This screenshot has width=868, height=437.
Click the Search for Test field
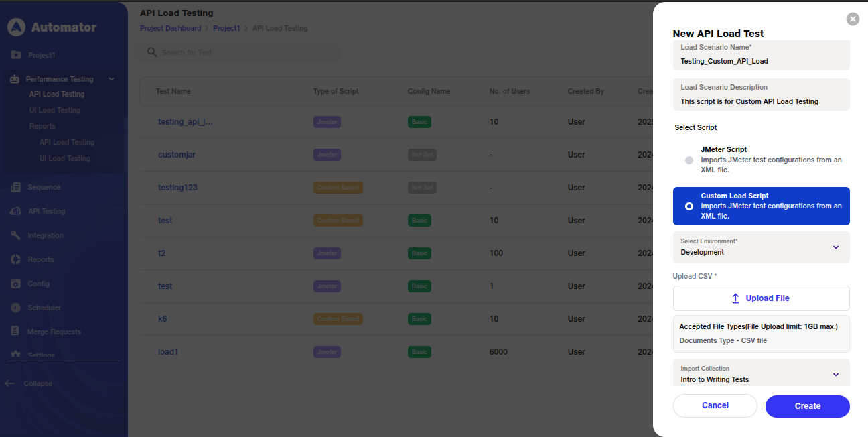[238, 52]
